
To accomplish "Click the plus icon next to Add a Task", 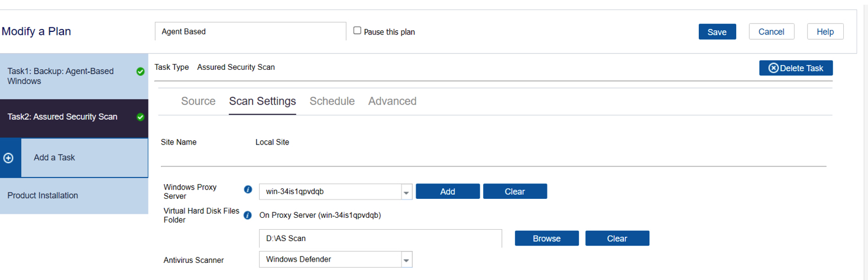I will pos(9,158).
